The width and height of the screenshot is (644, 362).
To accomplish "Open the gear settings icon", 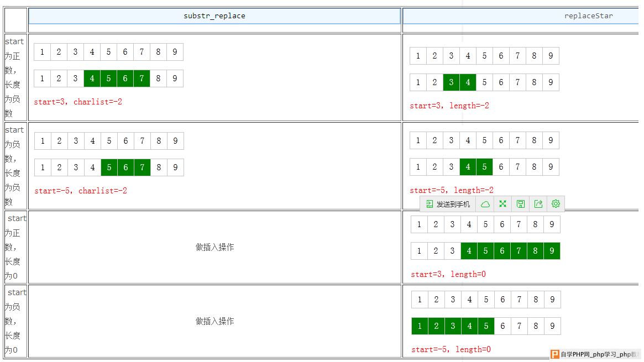I will (x=556, y=204).
